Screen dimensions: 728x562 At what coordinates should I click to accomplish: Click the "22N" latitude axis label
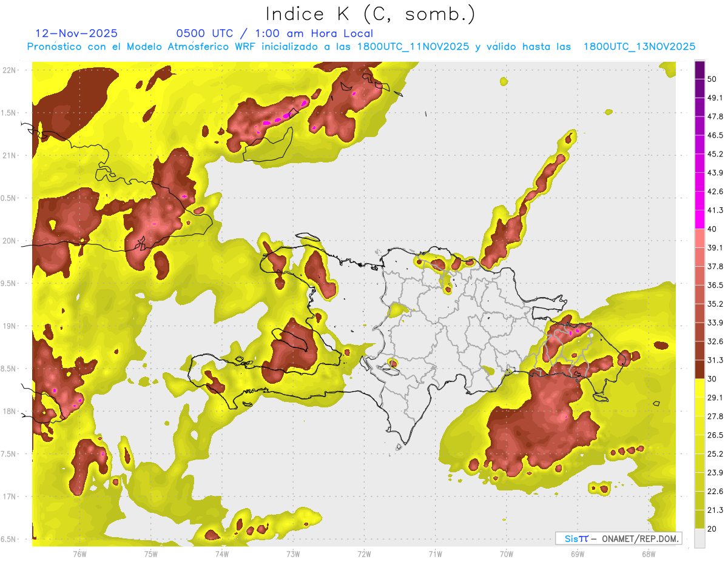pos(9,70)
